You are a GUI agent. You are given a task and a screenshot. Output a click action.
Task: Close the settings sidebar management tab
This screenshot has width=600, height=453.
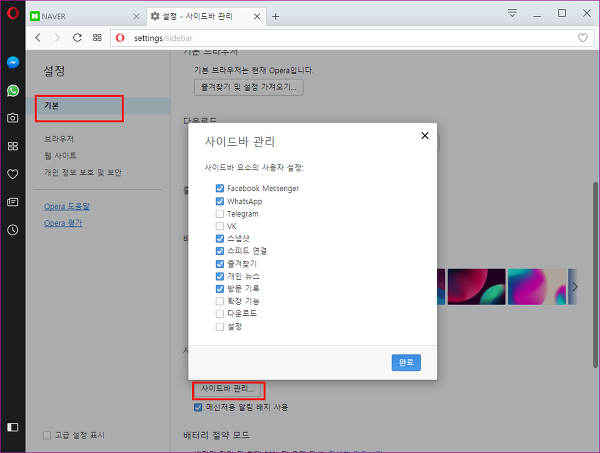pyautogui.click(x=257, y=16)
